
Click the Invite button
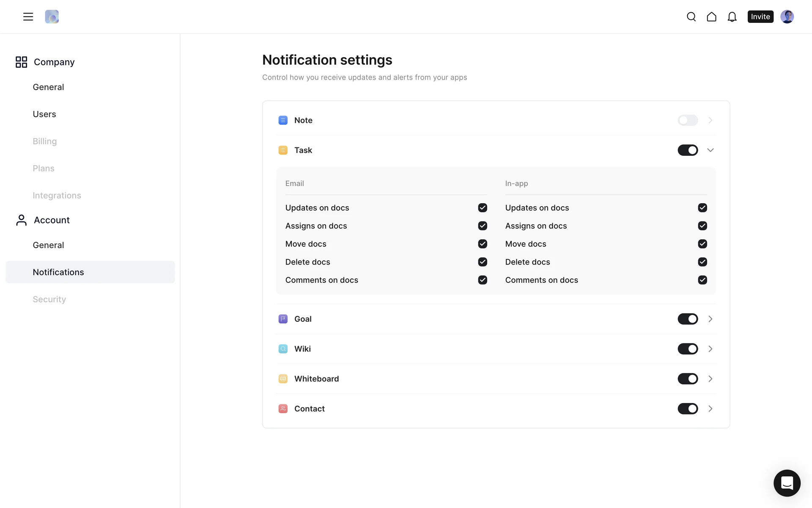(x=760, y=17)
